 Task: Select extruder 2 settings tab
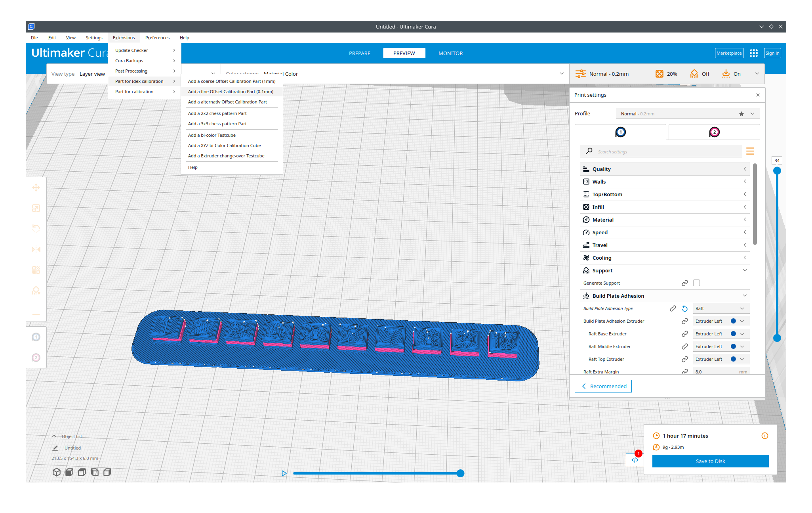[x=714, y=132]
